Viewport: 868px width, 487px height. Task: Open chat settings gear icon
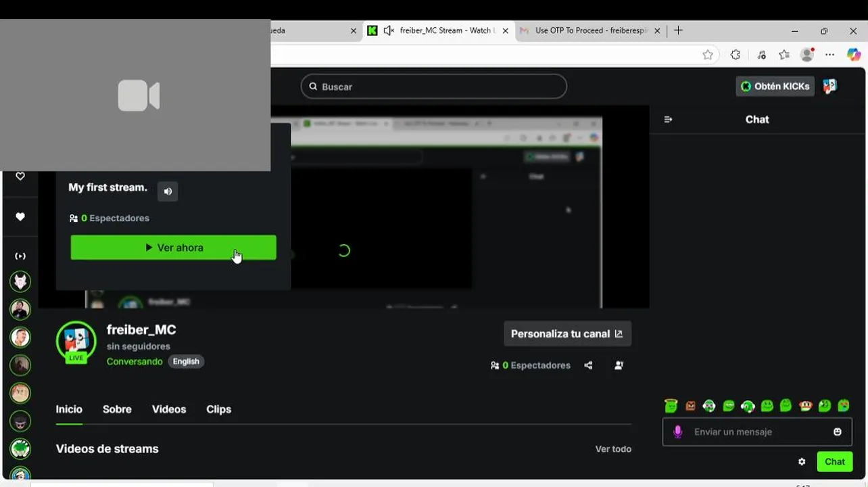[802, 462]
